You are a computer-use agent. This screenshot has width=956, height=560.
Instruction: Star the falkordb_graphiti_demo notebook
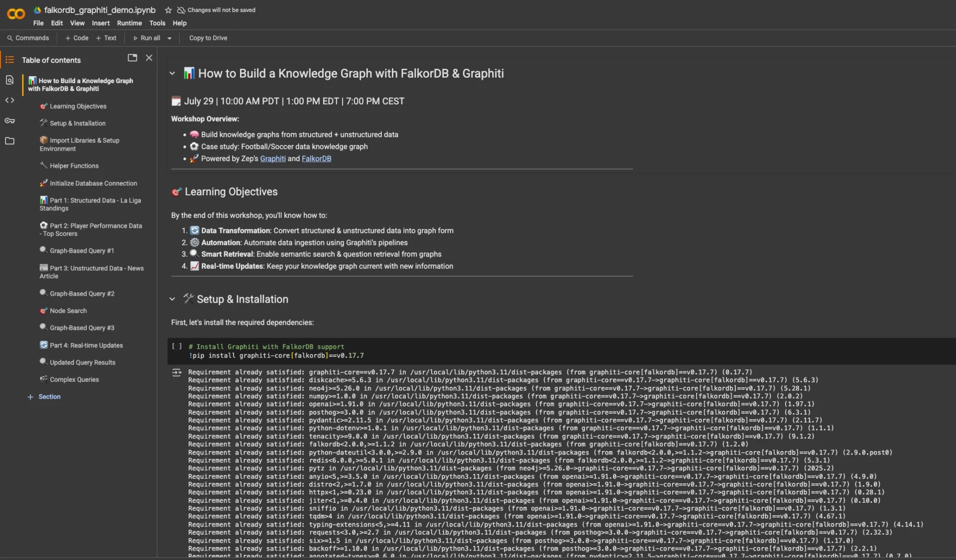pos(168,10)
